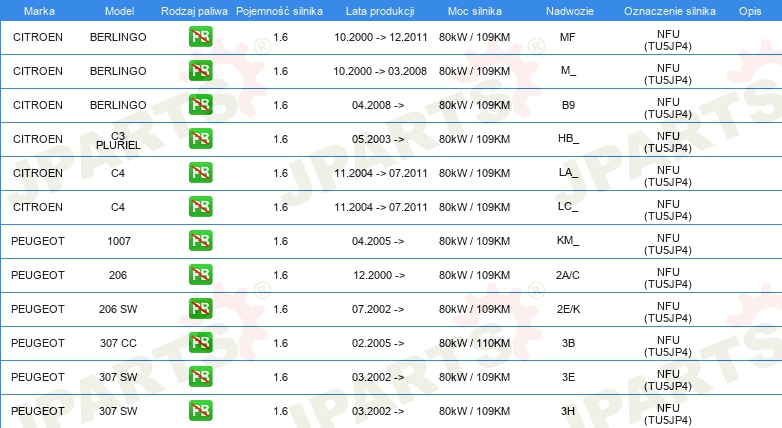Select the C3 PLURIEL model cell
The height and width of the screenshot is (428, 782).
pyautogui.click(x=118, y=141)
